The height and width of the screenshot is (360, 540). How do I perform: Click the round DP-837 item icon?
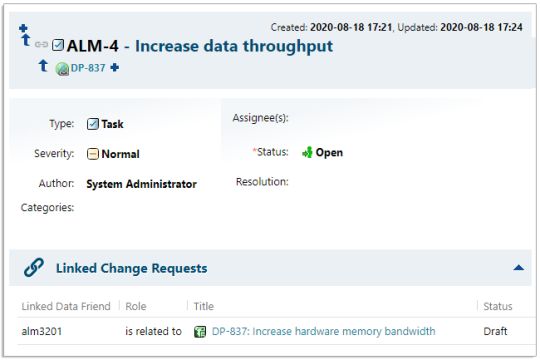point(62,69)
